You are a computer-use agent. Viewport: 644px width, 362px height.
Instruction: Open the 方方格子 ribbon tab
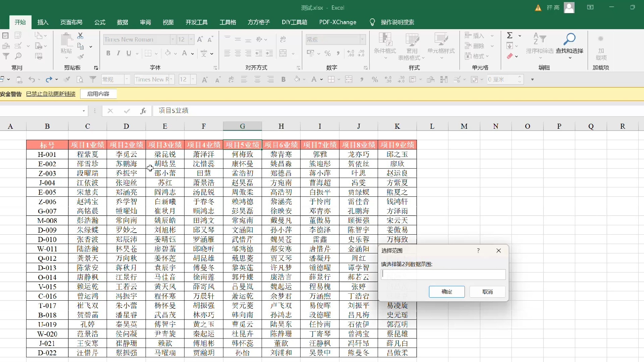tap(259, 22)
